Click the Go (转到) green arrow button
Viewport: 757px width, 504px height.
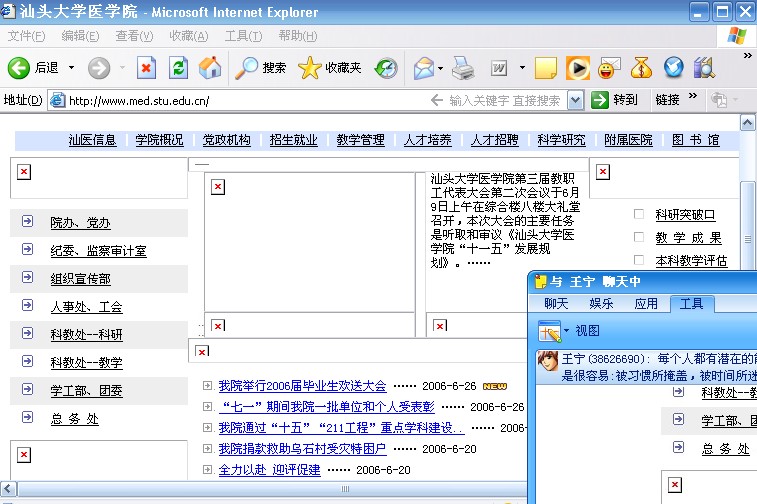point(600,100)
